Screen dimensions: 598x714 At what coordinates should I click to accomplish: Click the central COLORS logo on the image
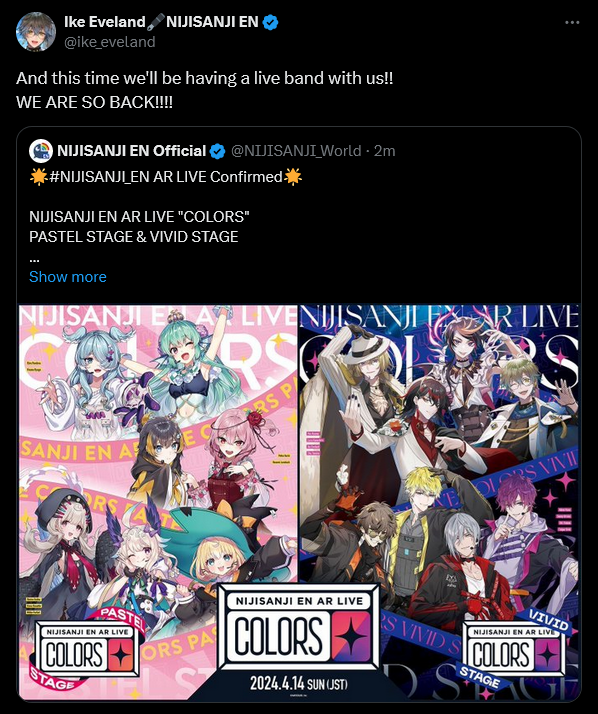(x=299, y=627)
